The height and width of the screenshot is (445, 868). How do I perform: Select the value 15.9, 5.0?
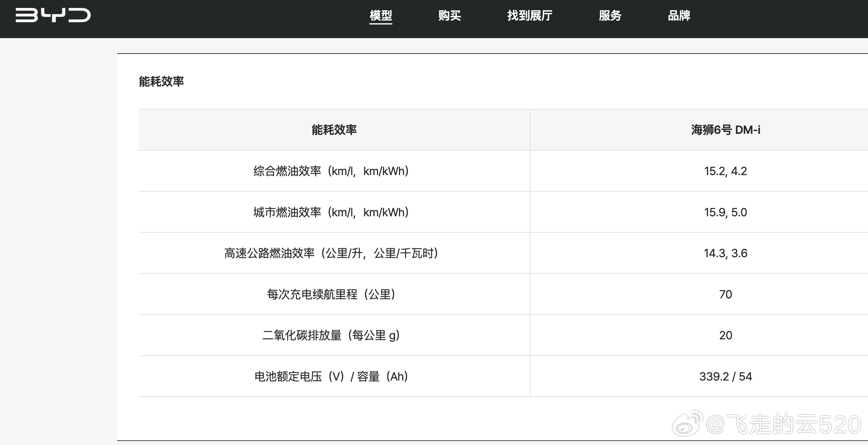[x=726, y=212]
